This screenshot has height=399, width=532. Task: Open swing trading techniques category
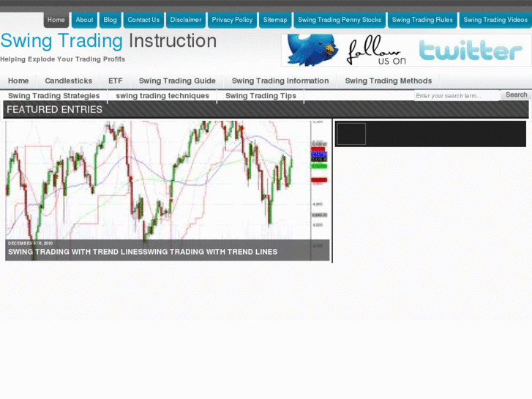(x=162, y=96)
